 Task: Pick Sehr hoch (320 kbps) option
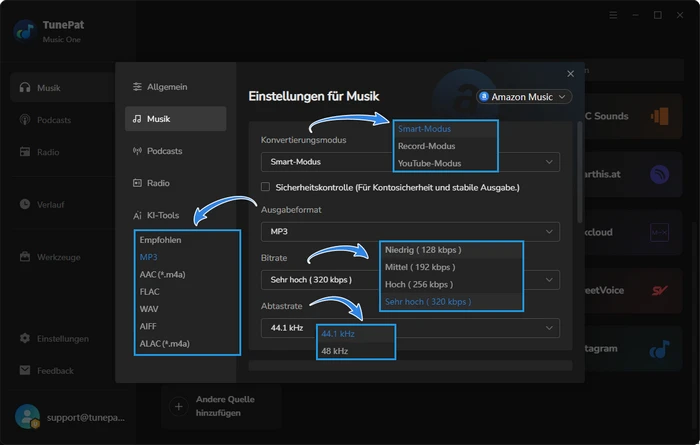click(451, 302)
